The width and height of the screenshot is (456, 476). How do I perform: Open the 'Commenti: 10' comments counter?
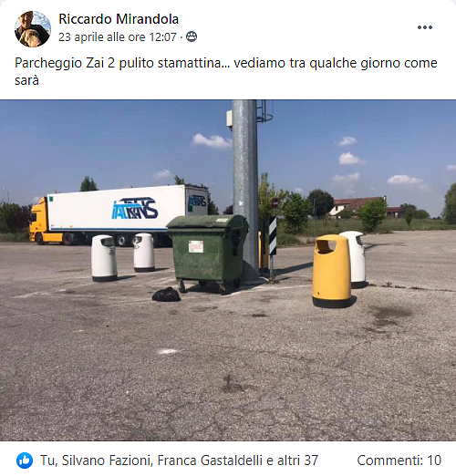click(x=399, y=460)
